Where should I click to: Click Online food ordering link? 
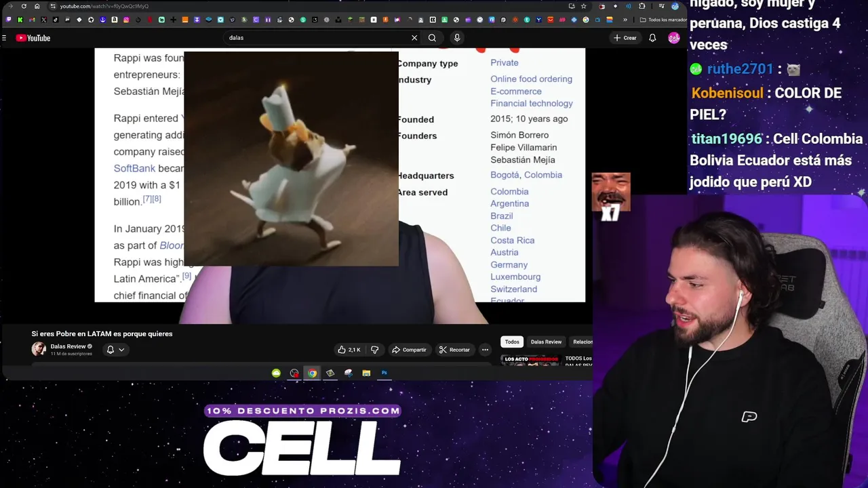tap(531, 79)
